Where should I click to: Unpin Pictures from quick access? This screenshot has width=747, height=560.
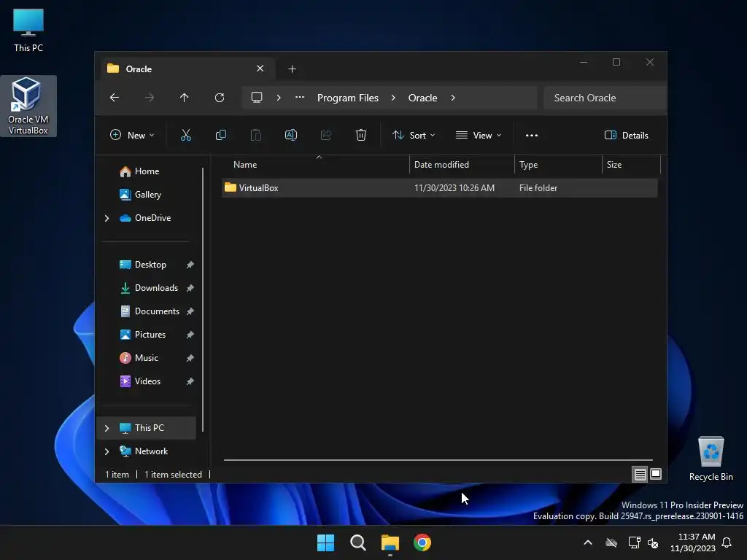coord(190,335)
